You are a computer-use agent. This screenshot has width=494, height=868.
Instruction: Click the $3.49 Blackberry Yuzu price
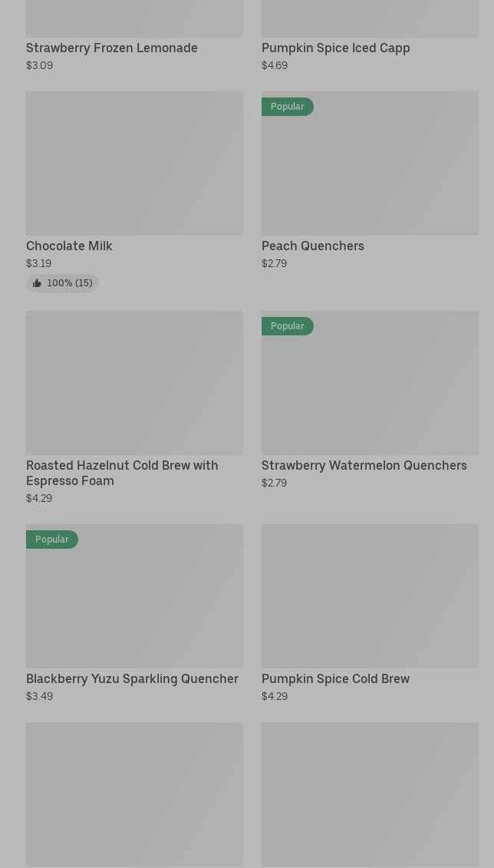click(39, 696)
